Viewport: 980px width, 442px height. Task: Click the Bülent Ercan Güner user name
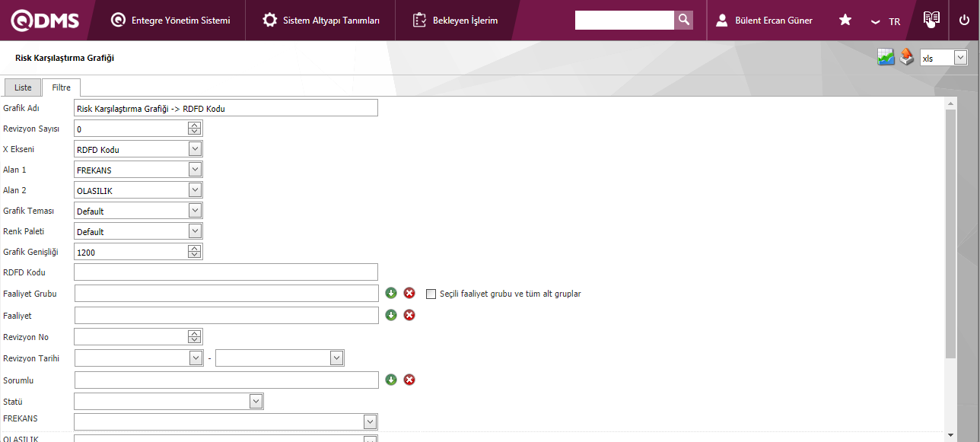774,21
